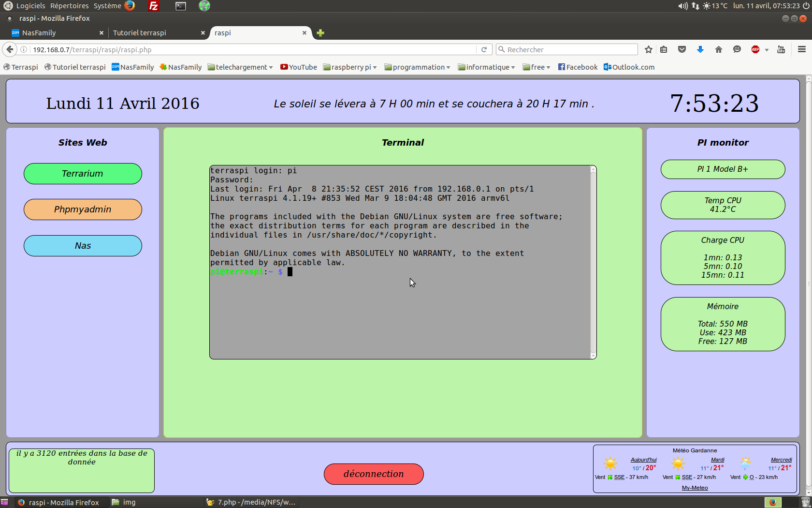Open the Phpmyadmin site button
The width and height of the screenshot is (812, 508).
pos(83,209)
